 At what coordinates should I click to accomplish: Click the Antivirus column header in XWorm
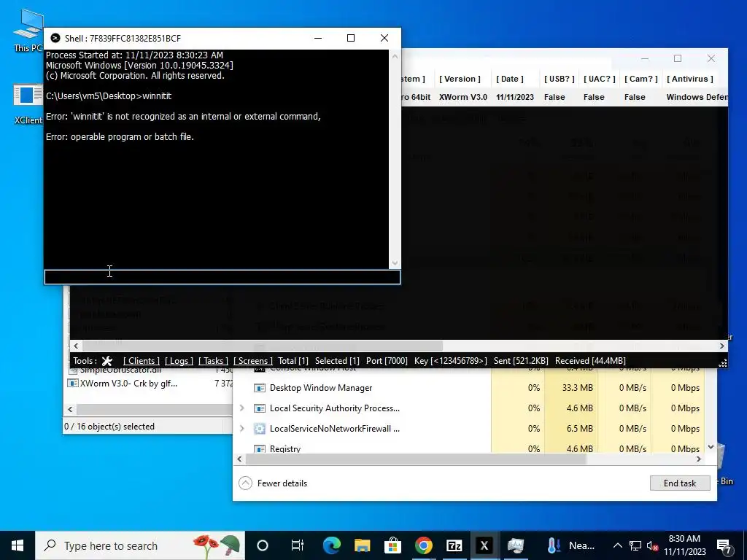click(690, 79)
